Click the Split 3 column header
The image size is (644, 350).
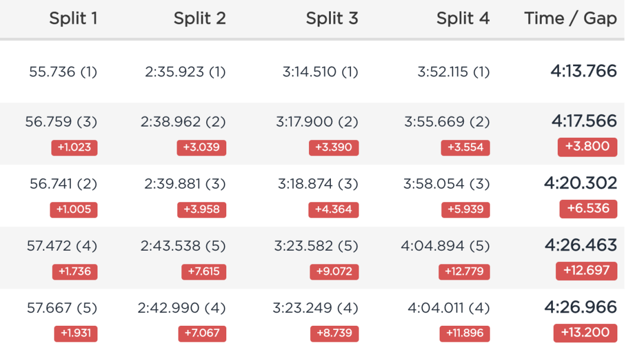coord(332,18)
